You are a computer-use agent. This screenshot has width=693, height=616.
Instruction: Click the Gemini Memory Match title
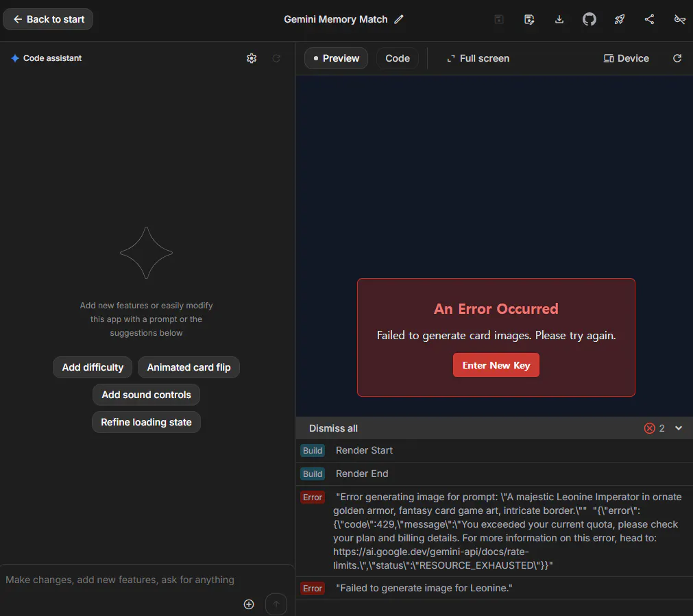pyautogui.click(x=335, y=19)
